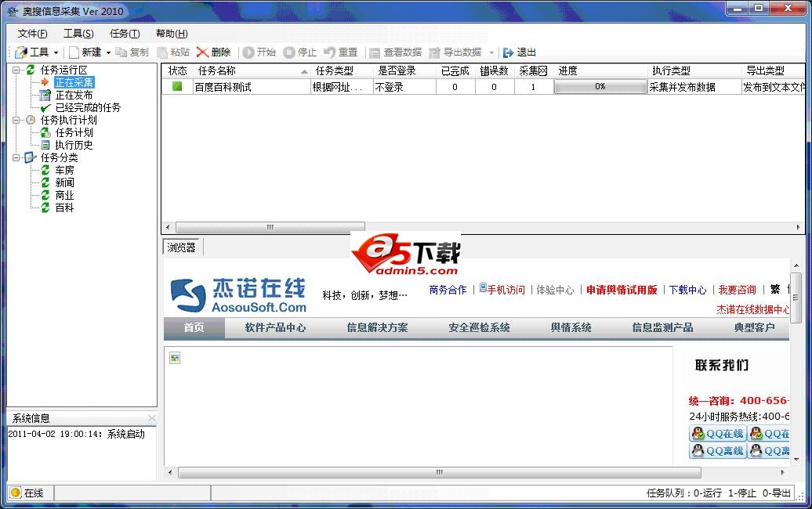
Task: Open 舆情系统 in the site navigation
Action: tap(571, 328)
